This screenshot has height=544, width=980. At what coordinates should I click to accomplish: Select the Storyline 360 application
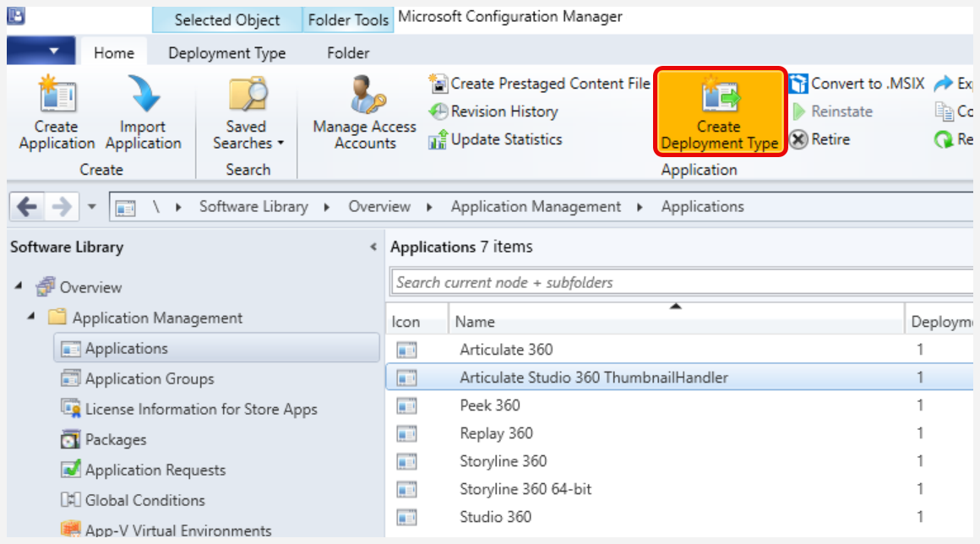(x=679, y=461)
